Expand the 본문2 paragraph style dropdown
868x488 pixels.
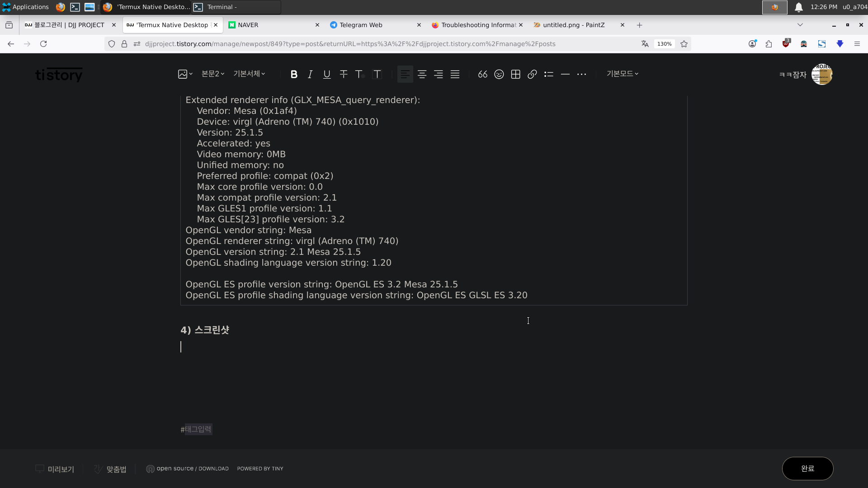212,74
